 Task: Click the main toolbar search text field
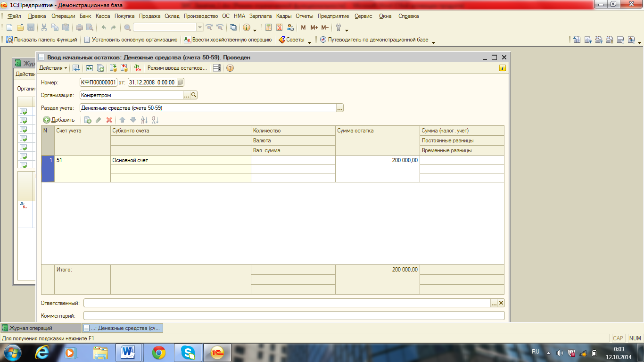click(165, 27)
